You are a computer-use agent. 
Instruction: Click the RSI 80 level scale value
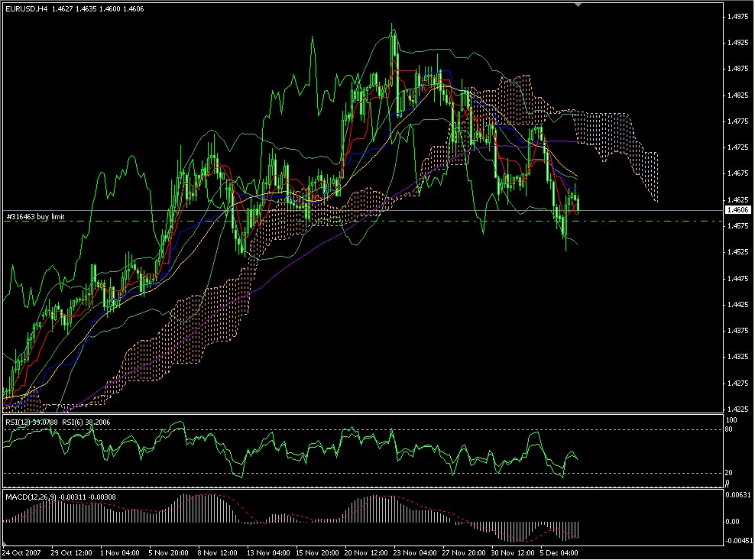tap(730, 429)
